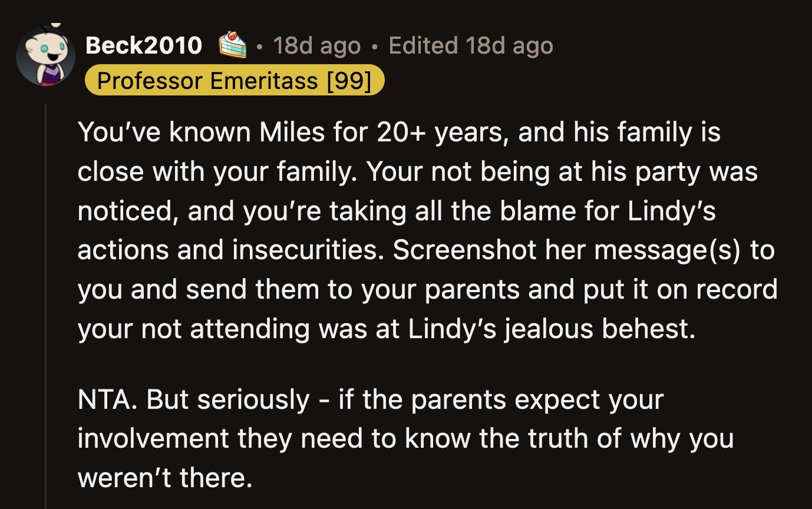Click the Beck2010 avatar icon
This screenshot has height=509, width=812.
(46, 54)
